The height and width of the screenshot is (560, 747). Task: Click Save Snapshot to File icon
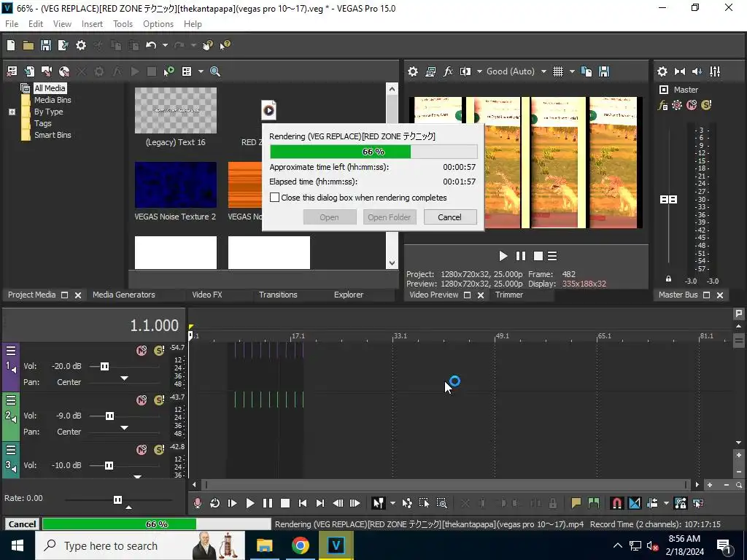604,71
